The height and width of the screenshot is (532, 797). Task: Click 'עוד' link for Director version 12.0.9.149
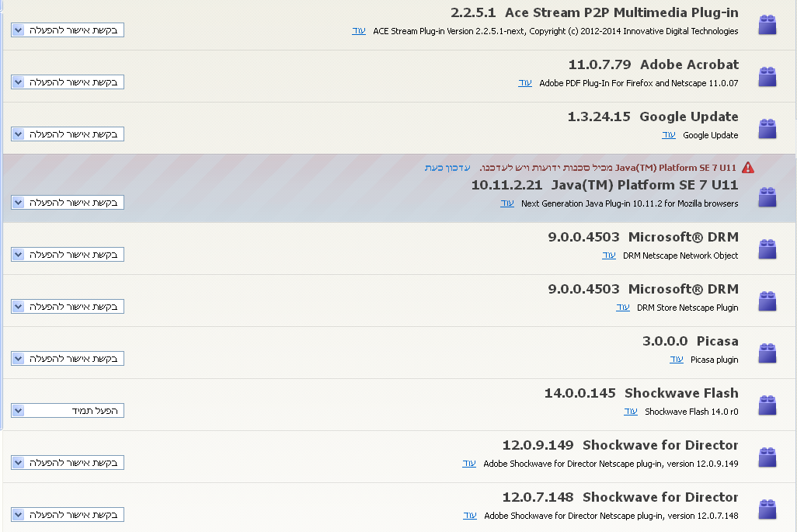tap(469, 464)
